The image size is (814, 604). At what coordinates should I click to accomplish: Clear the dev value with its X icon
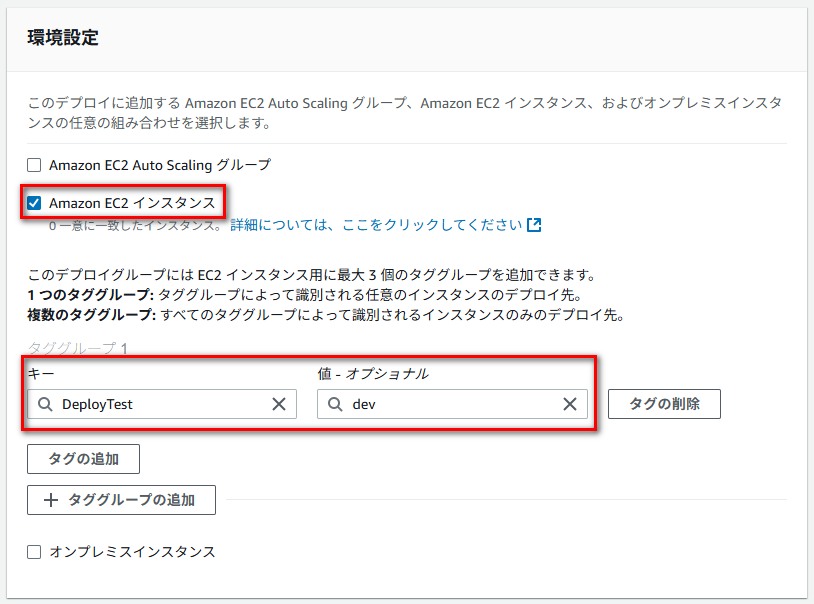tap(570, 404)
